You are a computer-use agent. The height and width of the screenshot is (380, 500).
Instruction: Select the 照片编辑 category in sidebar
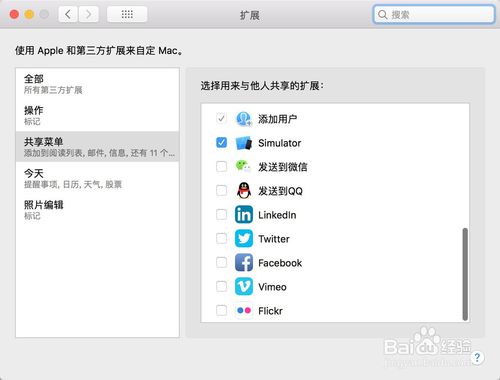[x=97, y=209]
